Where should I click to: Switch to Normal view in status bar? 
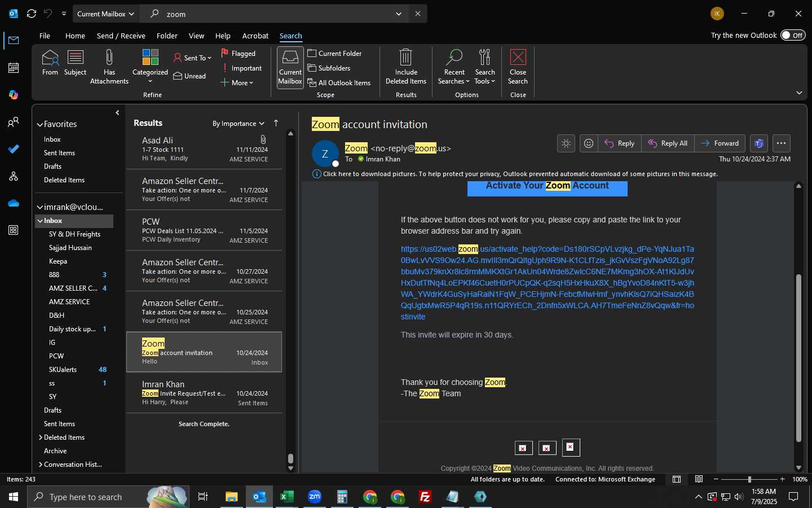tap(677, 479)
